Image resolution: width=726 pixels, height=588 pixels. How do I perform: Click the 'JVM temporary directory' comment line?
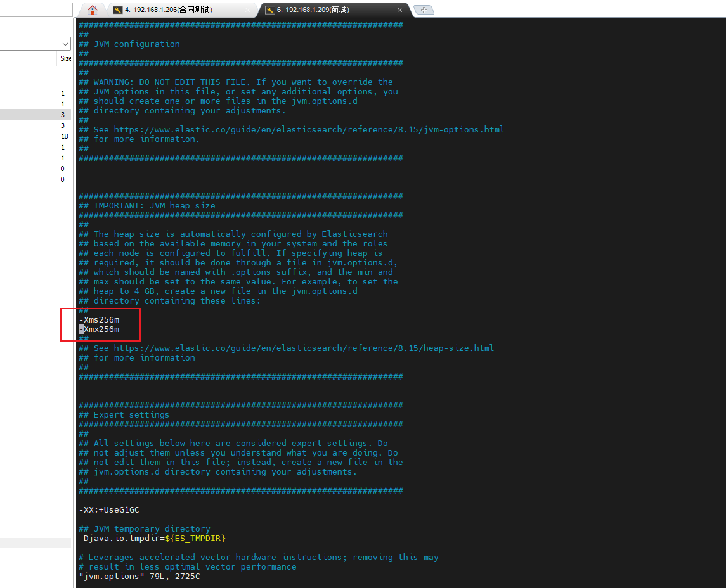pos(145,529)
